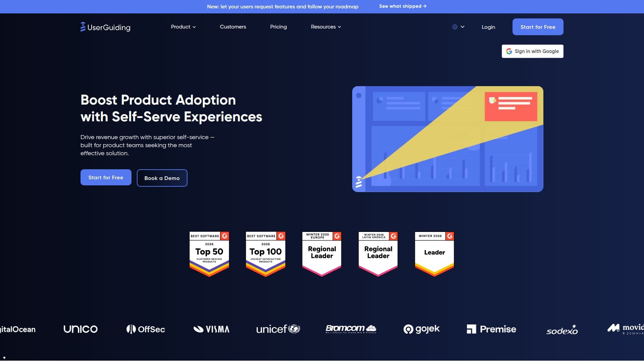Click the Bromcom logo
The height and width of the screenshot is (362, 644).
351,329
